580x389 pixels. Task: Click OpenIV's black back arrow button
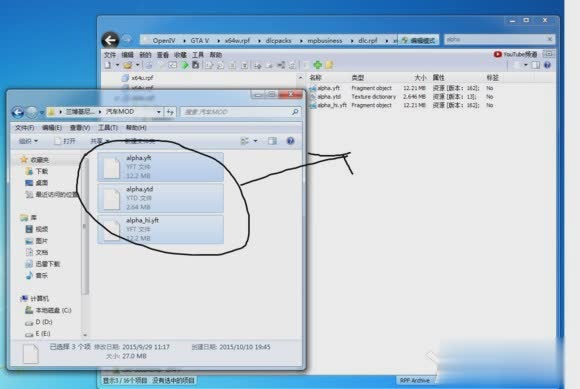tap(110, 40)
